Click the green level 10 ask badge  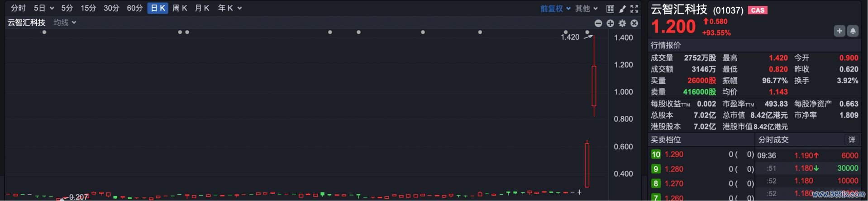pyautogui.click(x=656, y=154)
